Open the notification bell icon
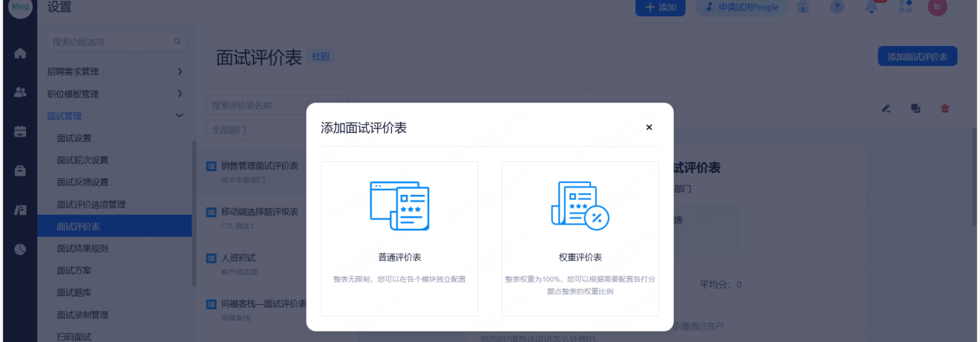Screen dimensions: 980x342 pos(872,7)
